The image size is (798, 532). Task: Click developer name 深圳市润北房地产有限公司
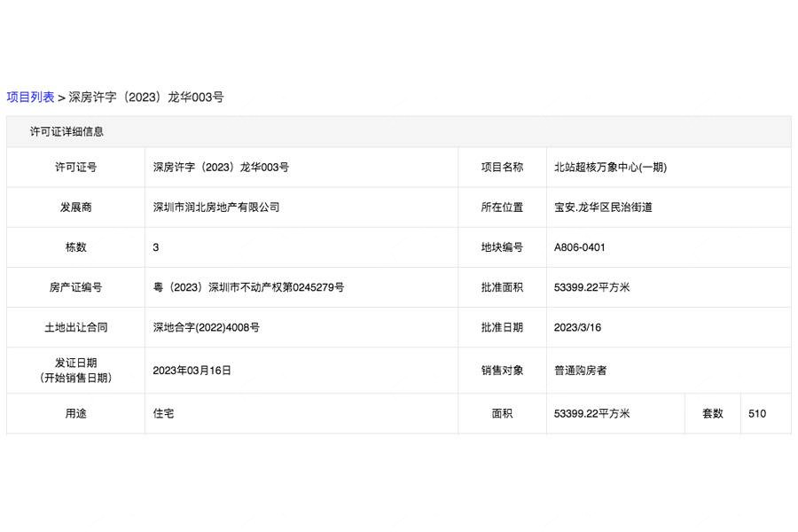coord(216,207)
